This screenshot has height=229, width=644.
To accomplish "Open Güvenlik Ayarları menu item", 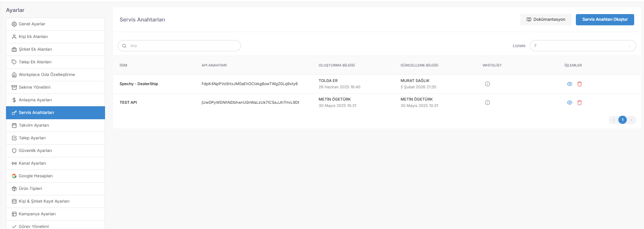I will [56, 151].
